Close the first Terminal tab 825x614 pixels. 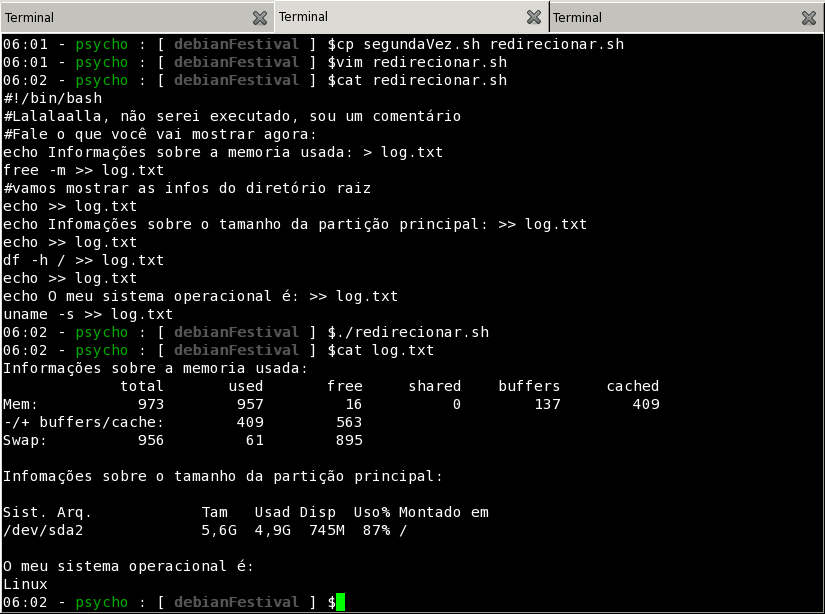click(x=260, y=18)
